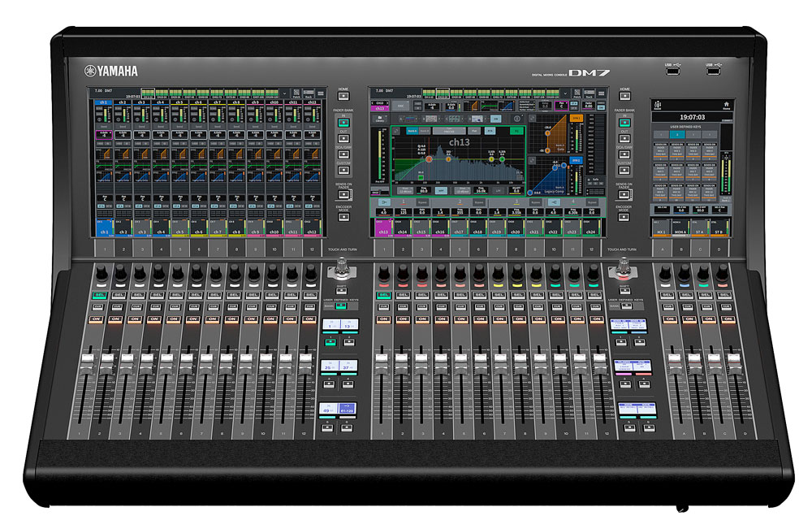This screenshot has width=812, height=529.
Task: Push the DCA/GRP key beside the center touchscreen
Action: click(x=624, y=154)
